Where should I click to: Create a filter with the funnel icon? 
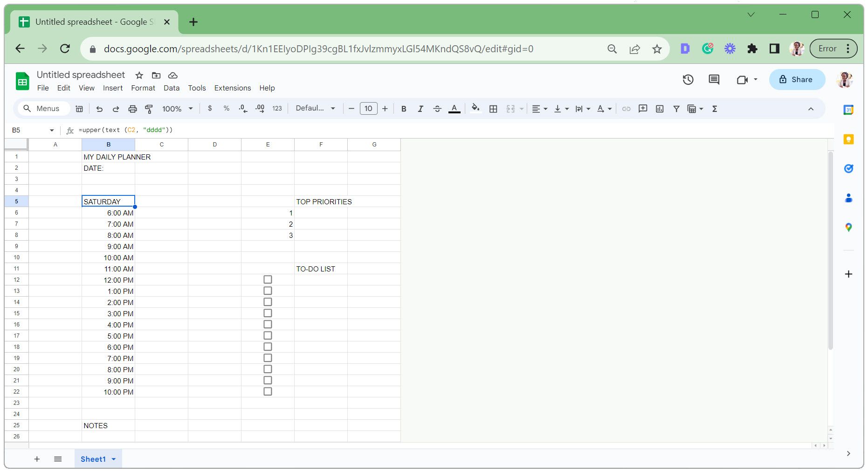coord(676,109)
